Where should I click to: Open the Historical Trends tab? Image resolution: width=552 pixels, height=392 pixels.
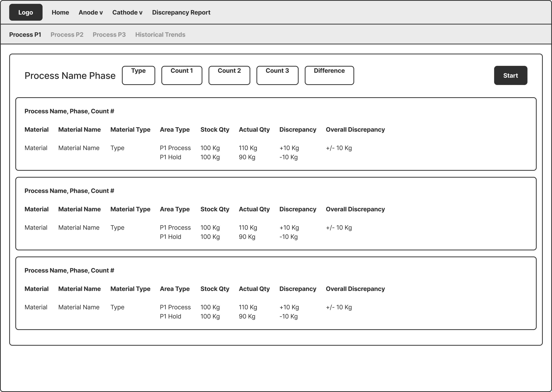[160, 34]
